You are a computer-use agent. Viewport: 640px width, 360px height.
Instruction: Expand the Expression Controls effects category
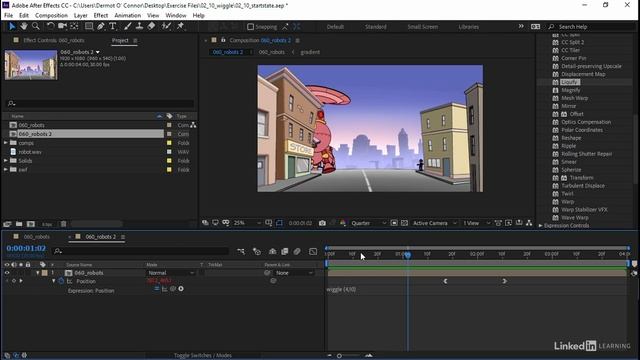pos(540,225)
